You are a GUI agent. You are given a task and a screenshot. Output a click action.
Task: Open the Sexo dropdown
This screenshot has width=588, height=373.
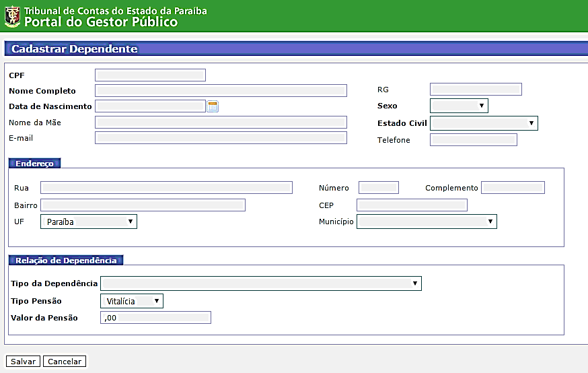click(459, 106)
